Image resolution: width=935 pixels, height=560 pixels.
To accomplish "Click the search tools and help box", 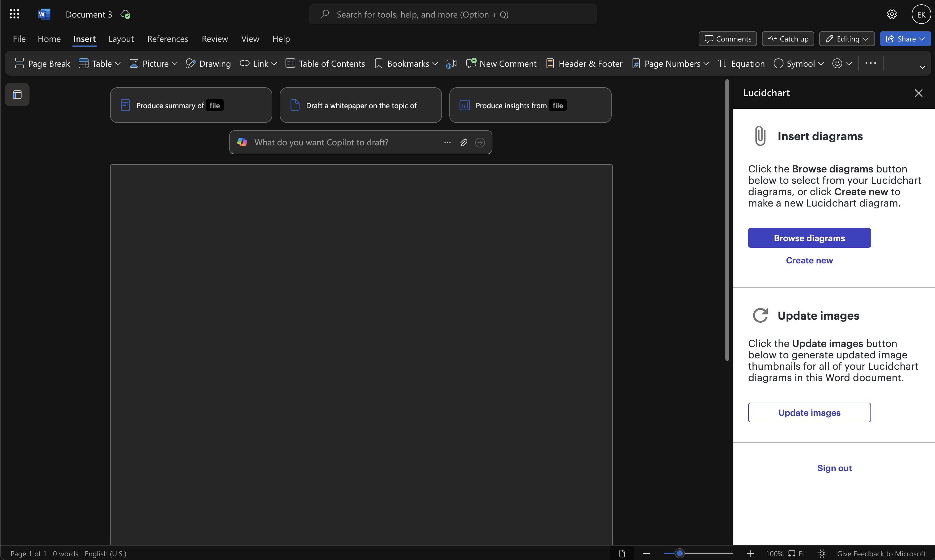I will [453, 14].
